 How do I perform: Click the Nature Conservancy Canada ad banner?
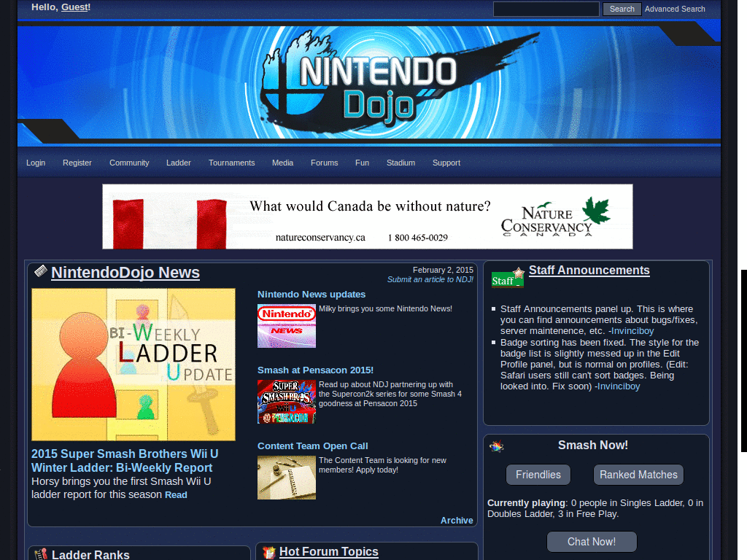pos(368,217)
